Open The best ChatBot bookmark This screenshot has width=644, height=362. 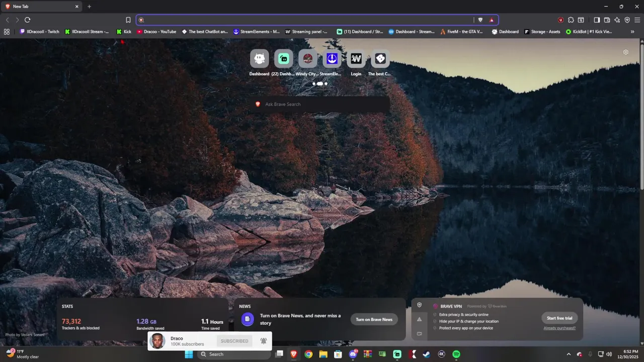(x=205, y=31)
